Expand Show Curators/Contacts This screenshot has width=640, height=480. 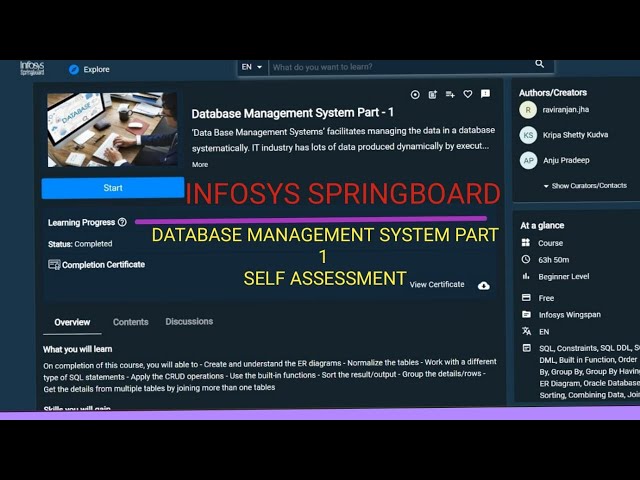[x=585, y=186]
